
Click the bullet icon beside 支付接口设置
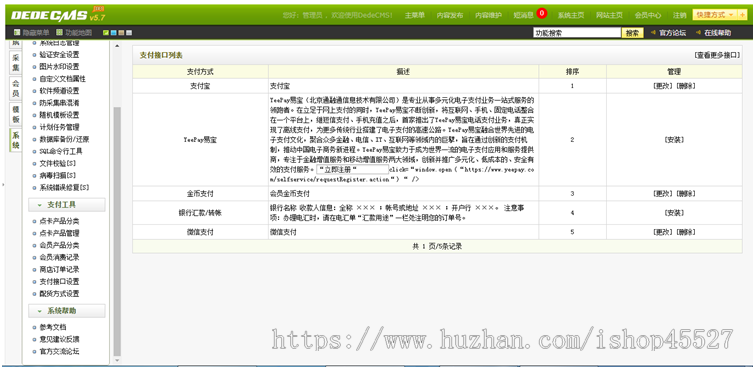(x=34, y=282)
